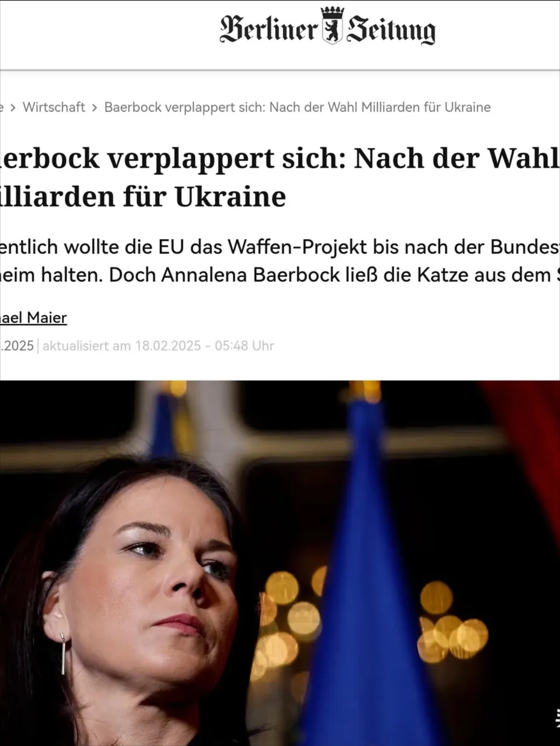Viewport: 560px width, 746px height.
Task: Open author Maier's profile link
Action: [33, 318]
